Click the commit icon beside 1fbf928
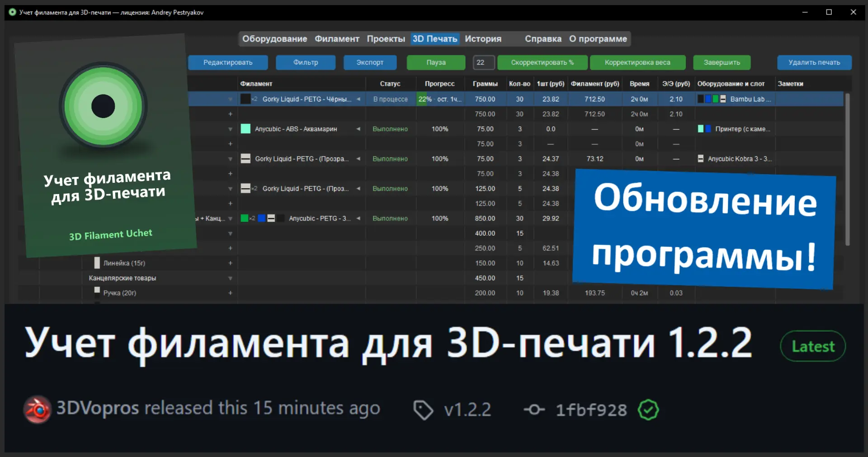Screen dimensions: 868x457 coord(534,410)
